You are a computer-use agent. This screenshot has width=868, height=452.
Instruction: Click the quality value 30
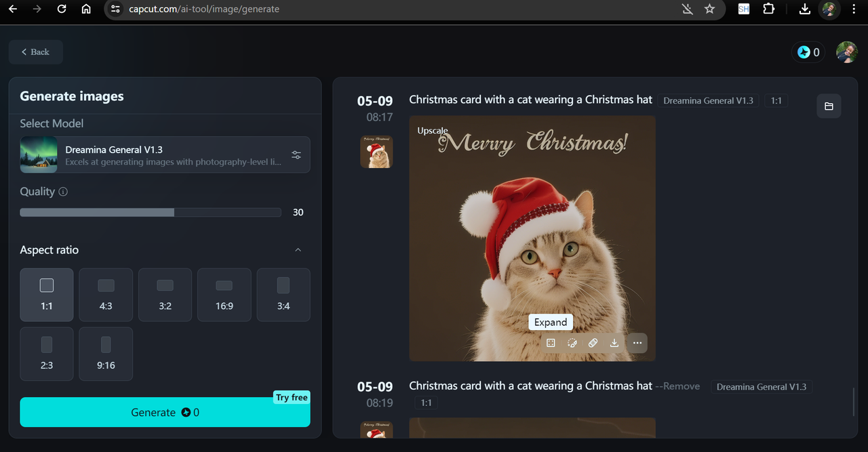(298, 212)
